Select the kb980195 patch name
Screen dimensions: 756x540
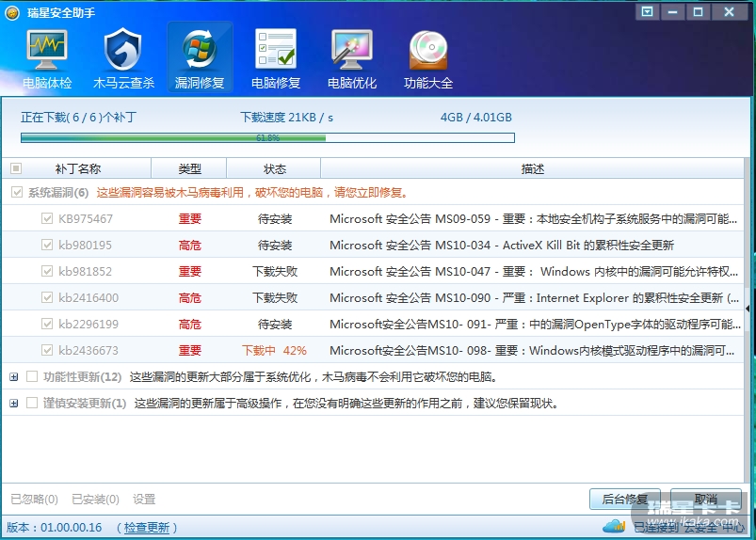coord(85,245)
